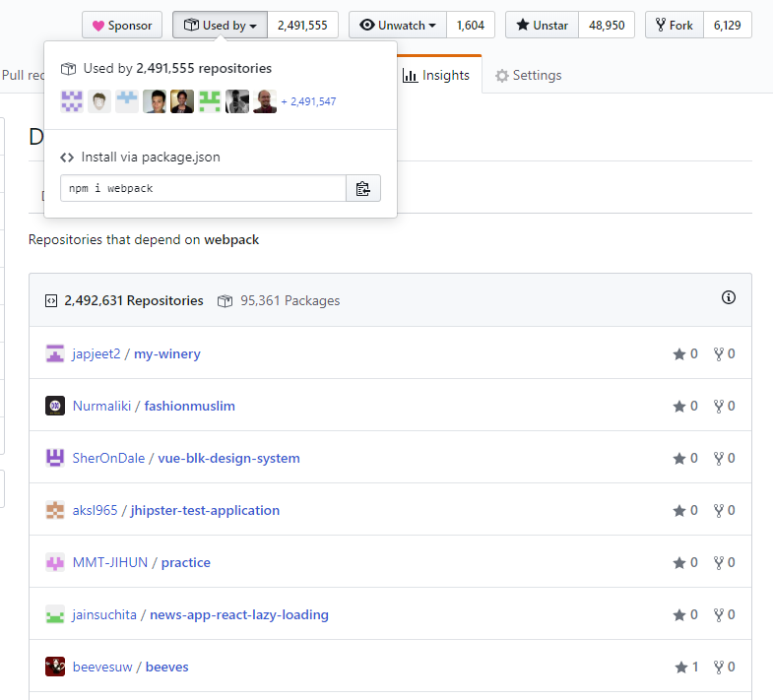Click fork icon on my-winery row
The height and width of the screenshot is (700, 773).
coord(719,354)
